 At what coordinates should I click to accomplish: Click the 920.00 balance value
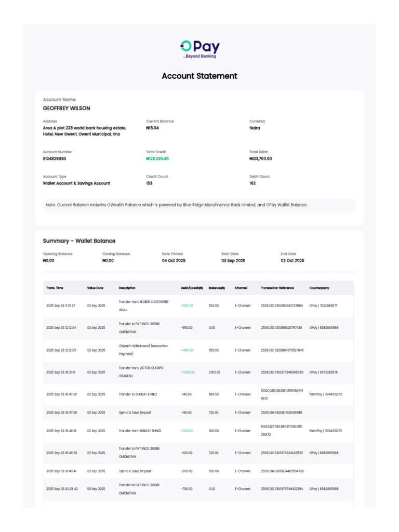tap(214, 431)
